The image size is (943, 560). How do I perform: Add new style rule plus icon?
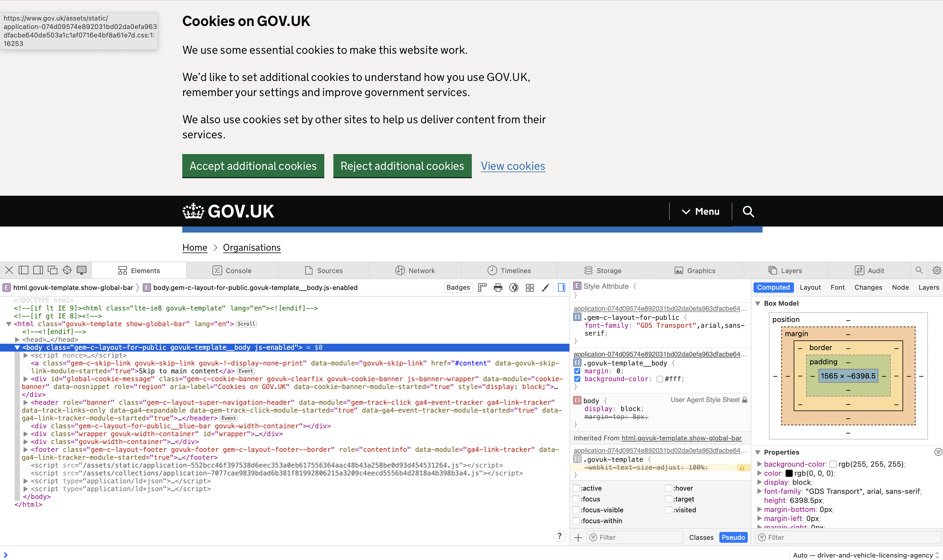click(578, 537)
